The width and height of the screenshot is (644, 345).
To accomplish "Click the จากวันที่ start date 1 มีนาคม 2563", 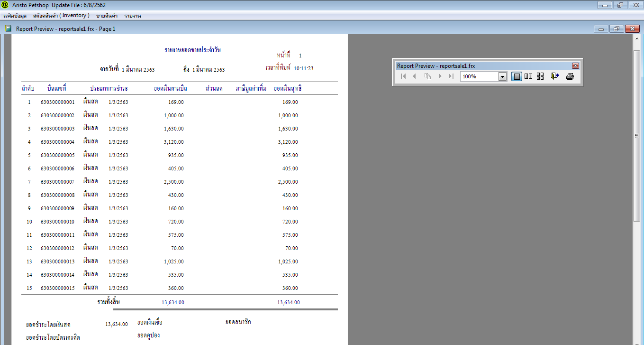I will pyautogui.click(x=138, y=70).
